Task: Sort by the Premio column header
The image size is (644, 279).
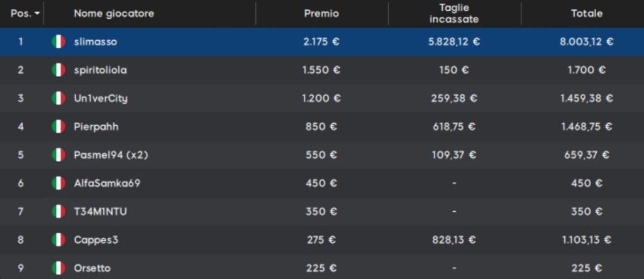Action: coord(321,14)
